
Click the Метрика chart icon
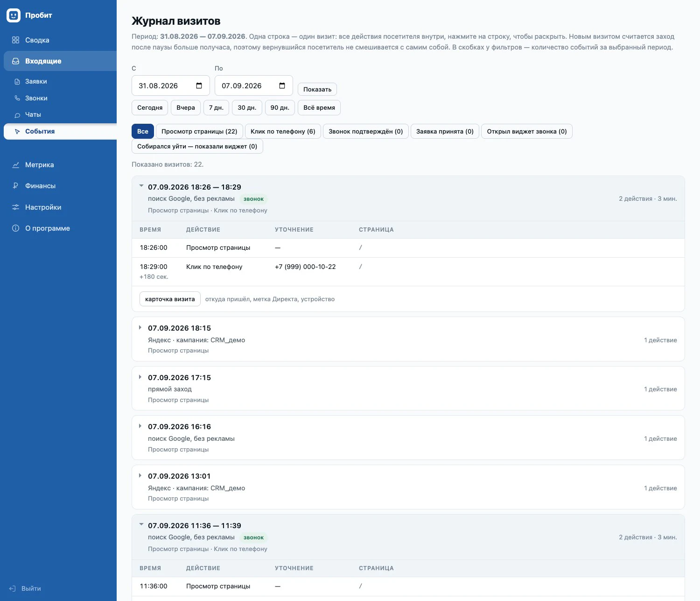click(15, 165)
